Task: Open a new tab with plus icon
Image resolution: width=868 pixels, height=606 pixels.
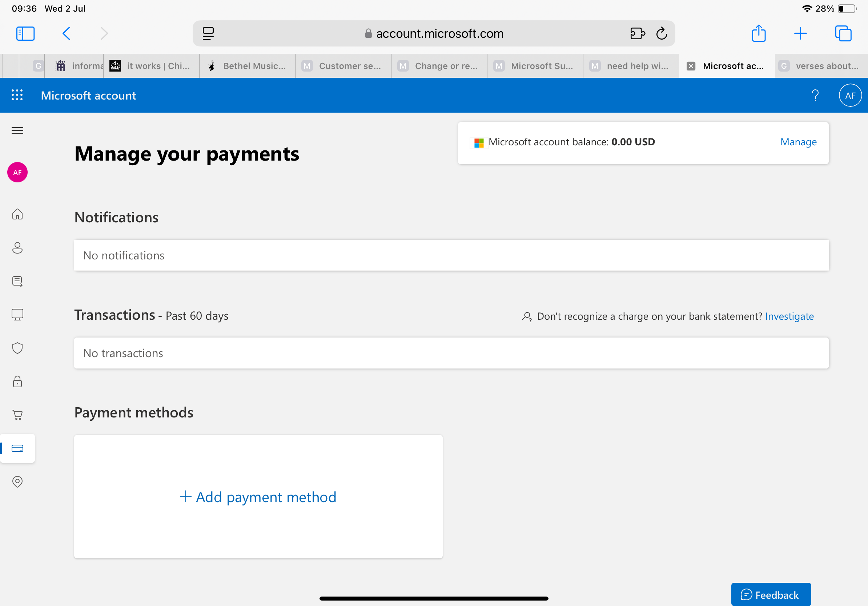Action: [800, 34]
